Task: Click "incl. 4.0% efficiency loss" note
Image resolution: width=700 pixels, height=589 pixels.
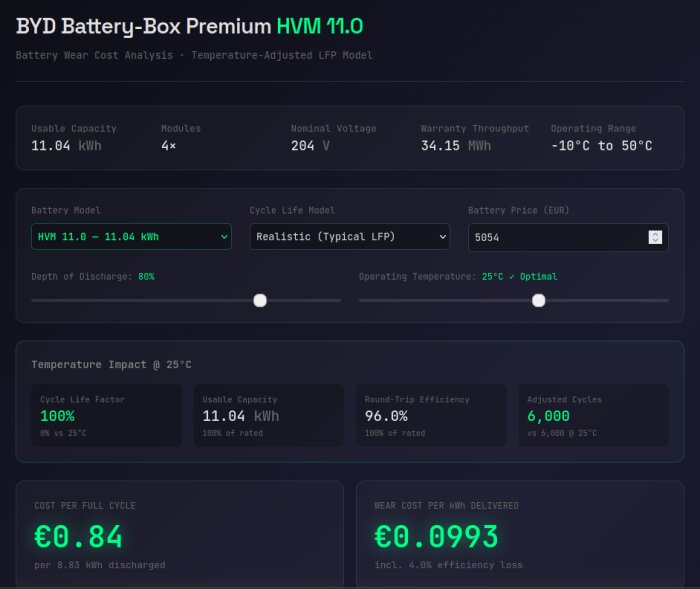Action: 448,565
